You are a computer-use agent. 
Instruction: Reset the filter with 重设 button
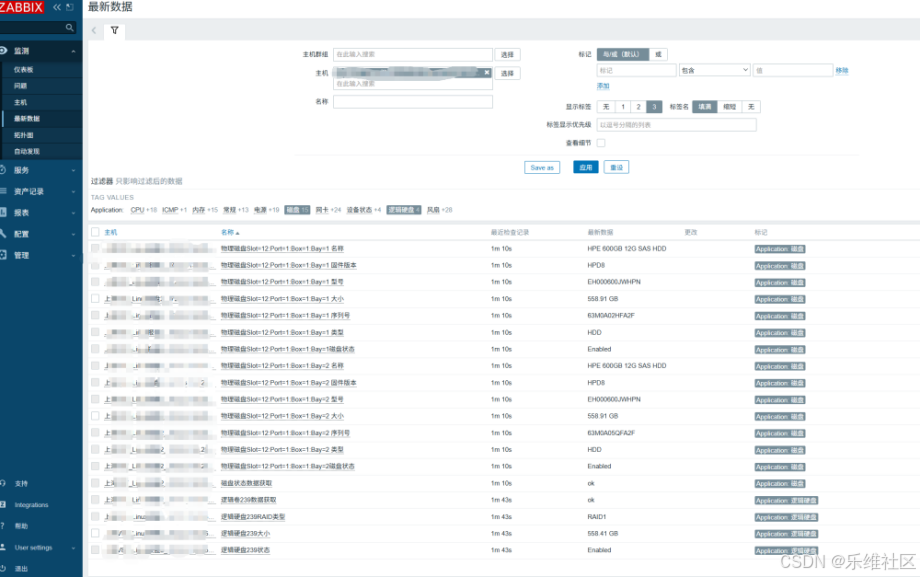616,167
